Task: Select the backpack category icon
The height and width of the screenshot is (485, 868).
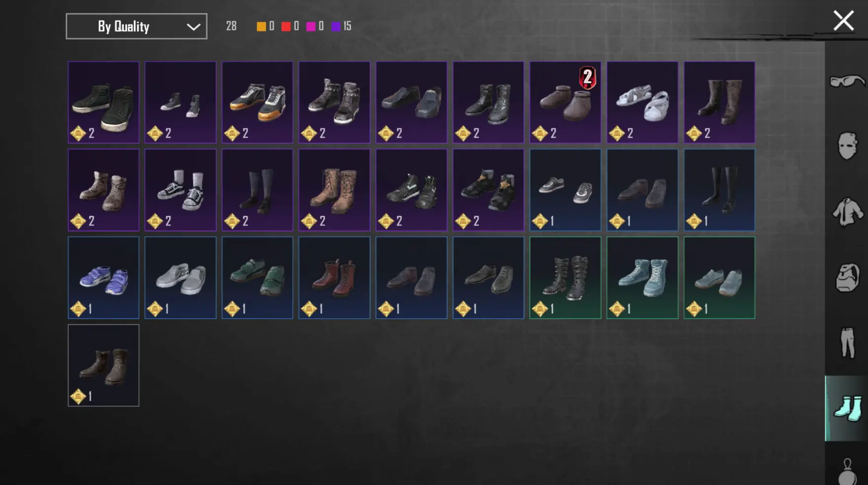Action: 847,277
